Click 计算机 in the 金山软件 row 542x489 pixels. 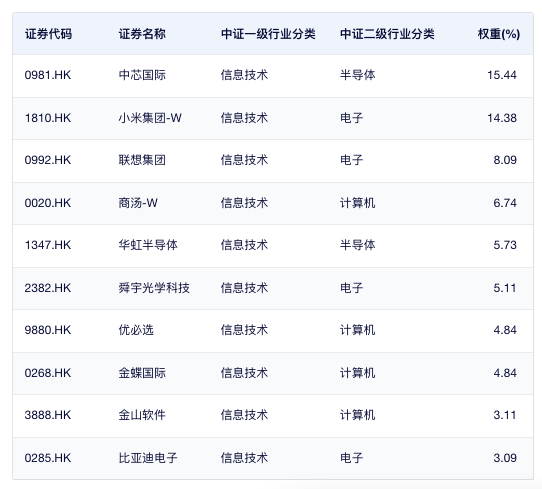[358, 415]
